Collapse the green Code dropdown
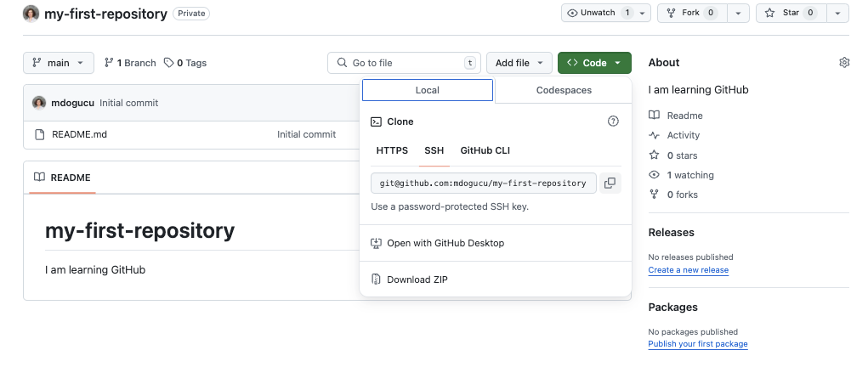Image resolution: width=868 pixels, height=367 pixels. pos(594,63)
